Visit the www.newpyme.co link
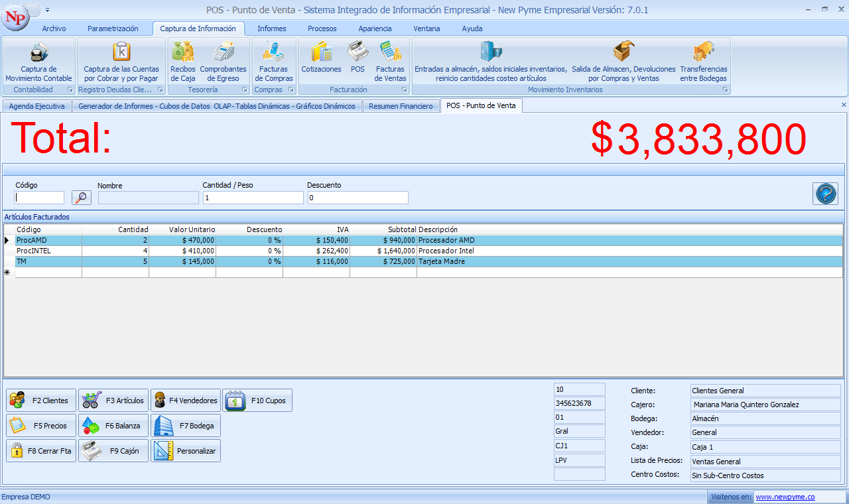 [785, 497]
